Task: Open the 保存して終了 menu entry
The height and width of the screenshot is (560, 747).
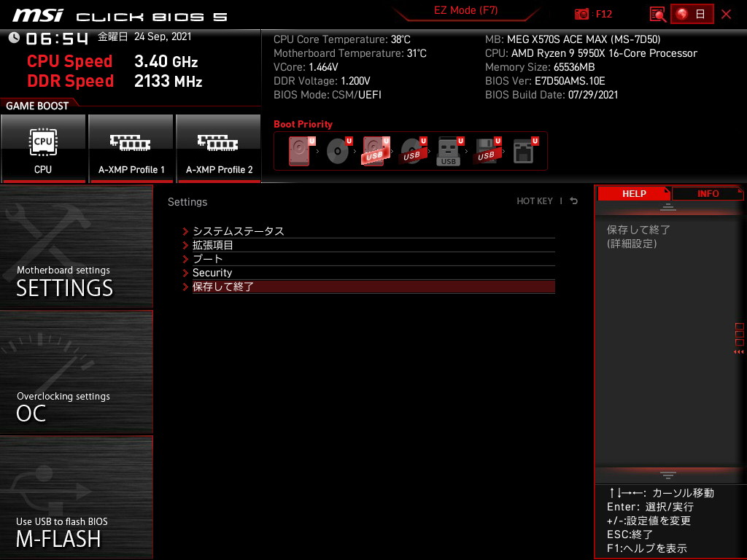Action: [373, 287]
